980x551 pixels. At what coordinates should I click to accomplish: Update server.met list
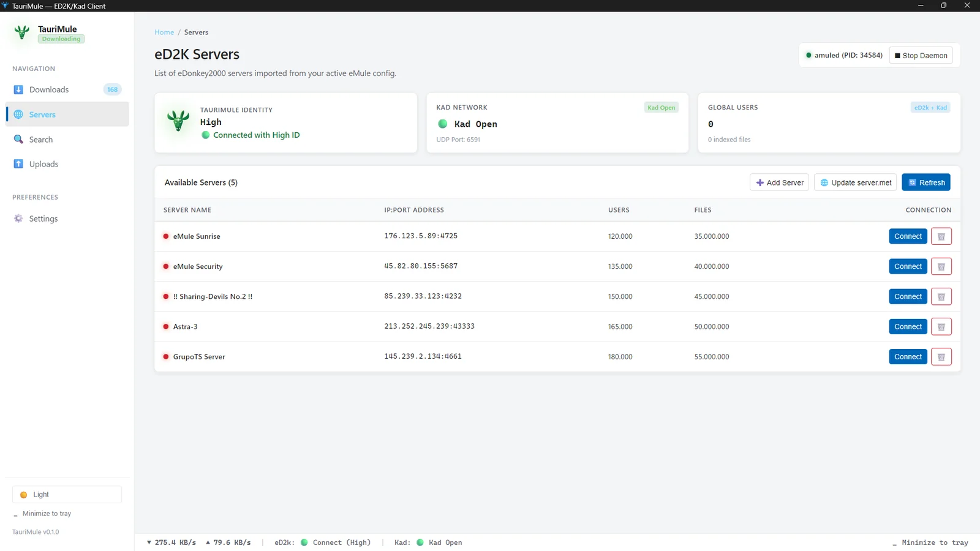point(856,182)
